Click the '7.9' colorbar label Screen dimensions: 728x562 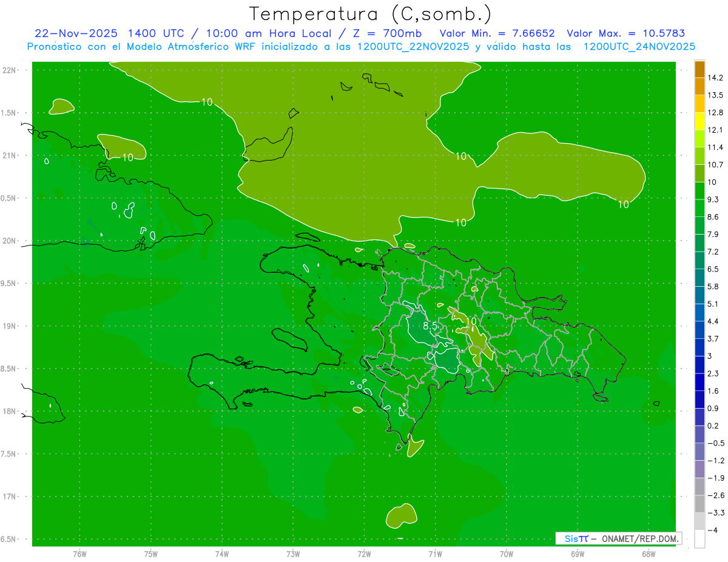(713, 235)
